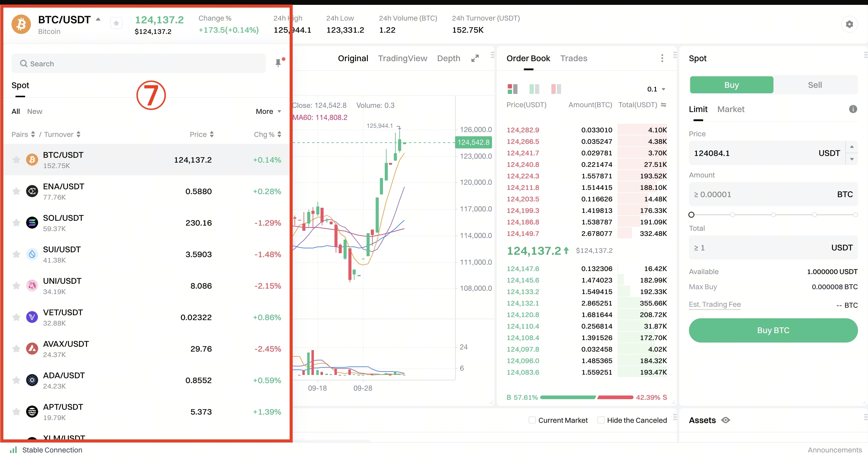Toggle Assets visibility eye icon
868x457 pixels.
(726, 420)
